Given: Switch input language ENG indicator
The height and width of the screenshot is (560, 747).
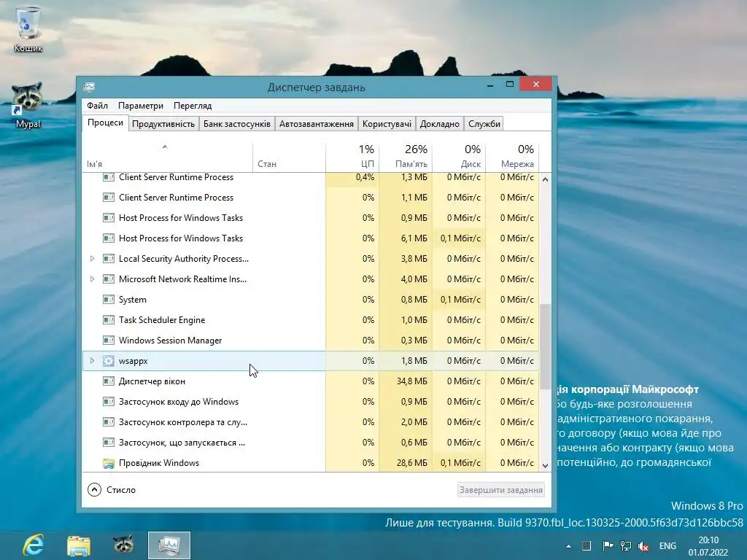Looking at the screenshot, I should [x=667, y=546].
